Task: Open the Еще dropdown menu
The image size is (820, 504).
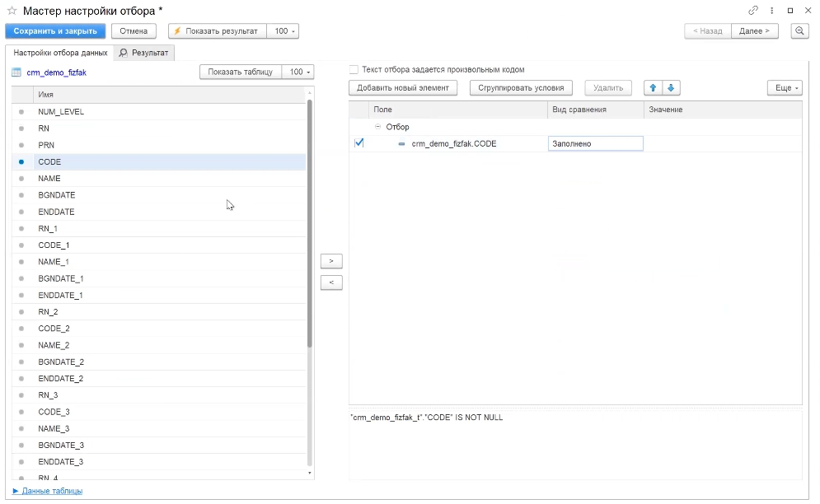Action: coord(784,87)
